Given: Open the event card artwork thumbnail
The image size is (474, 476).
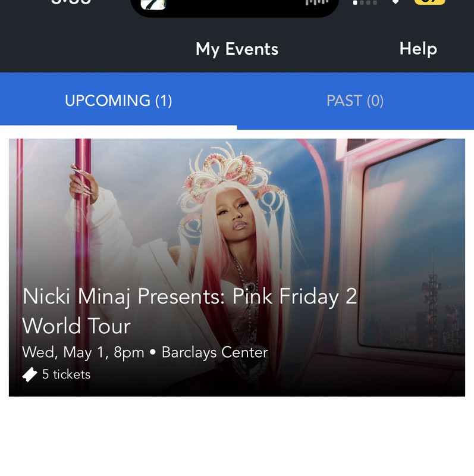Looking at the screenshot, I should (237, 267).
